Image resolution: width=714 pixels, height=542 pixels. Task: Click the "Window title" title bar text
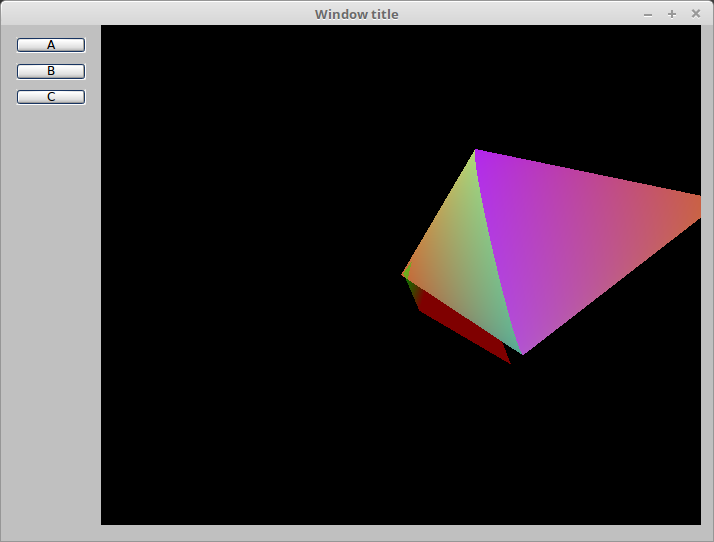(x=356, y=14)
